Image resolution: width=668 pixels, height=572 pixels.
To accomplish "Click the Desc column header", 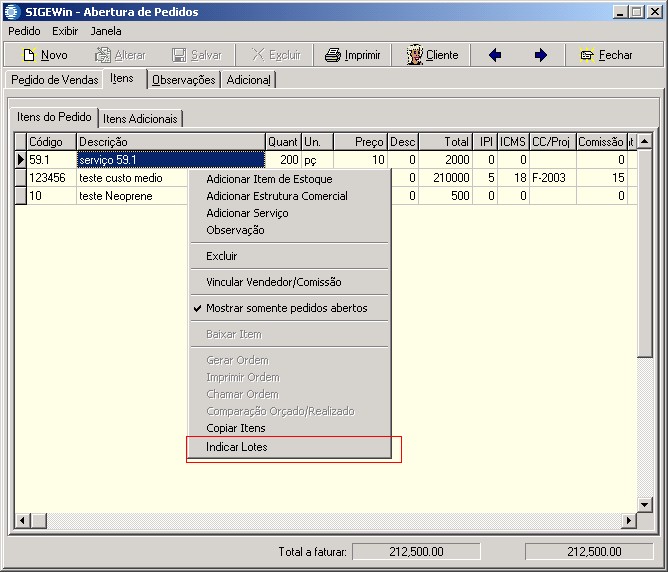I will [403, 141].
